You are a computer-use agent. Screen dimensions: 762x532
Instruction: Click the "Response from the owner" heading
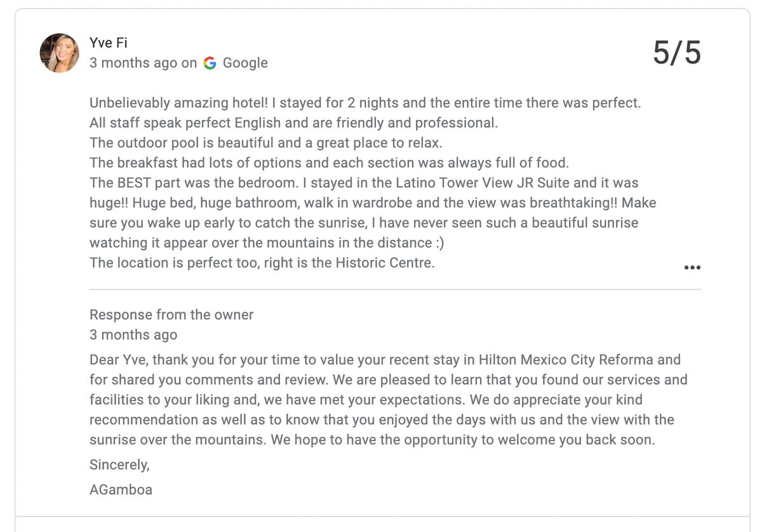point(171,315)
